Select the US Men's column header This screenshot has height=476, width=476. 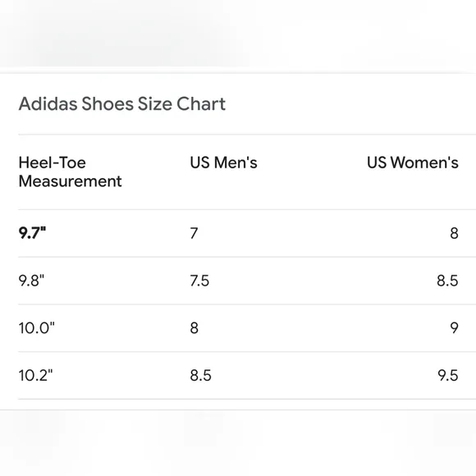[223, 162]
